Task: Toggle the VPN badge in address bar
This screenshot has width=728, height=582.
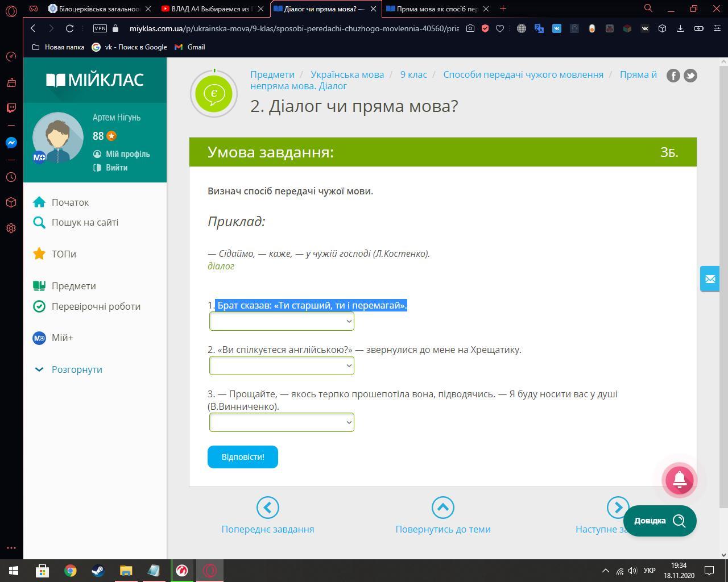Action: tap(100, 28)
